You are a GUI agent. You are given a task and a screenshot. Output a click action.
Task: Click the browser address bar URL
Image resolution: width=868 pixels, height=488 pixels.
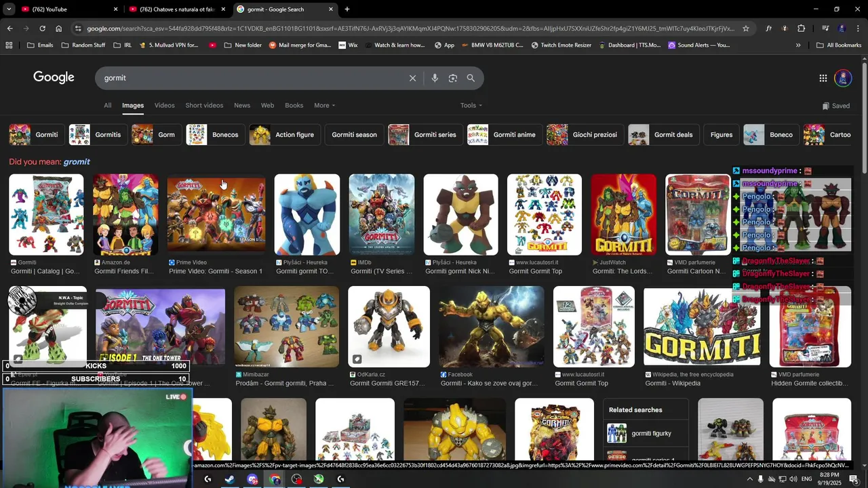(x=410, y=28)
